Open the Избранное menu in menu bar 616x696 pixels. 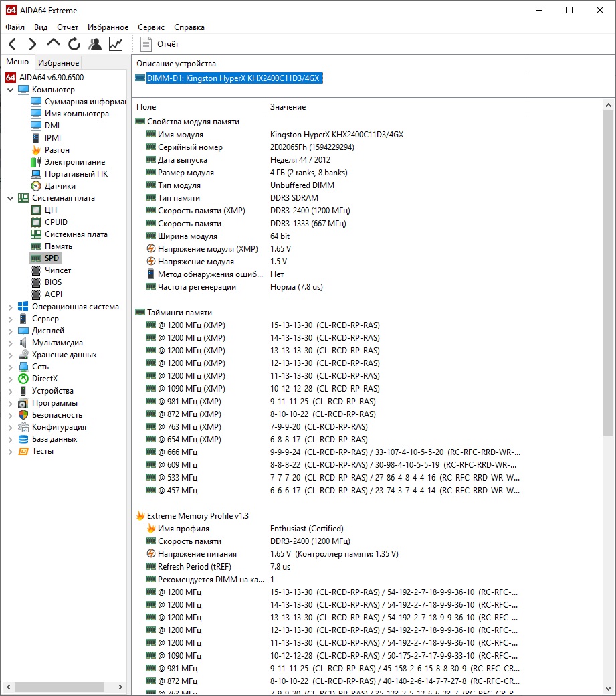[x=108, y=27]
